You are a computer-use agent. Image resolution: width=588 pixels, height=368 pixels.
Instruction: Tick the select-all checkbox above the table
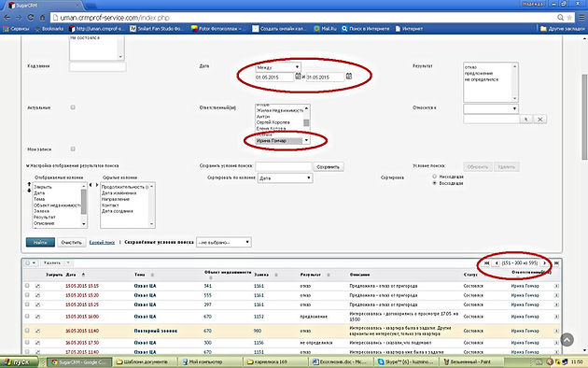[27, 263]
